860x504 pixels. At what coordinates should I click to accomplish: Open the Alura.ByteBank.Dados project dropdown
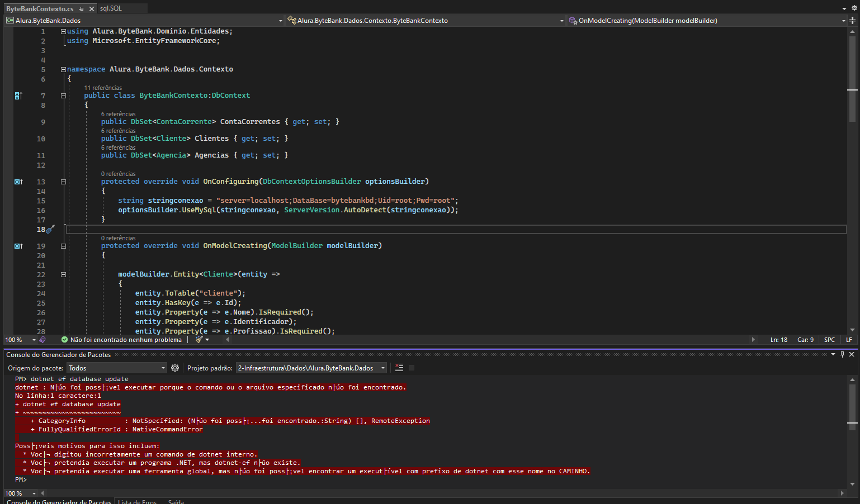[x=144, y=21]
